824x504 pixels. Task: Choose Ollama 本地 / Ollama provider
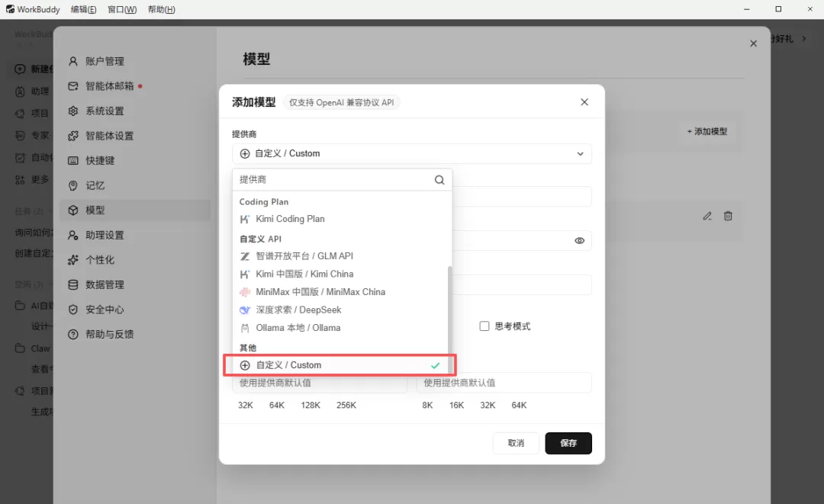click(340, 328)
